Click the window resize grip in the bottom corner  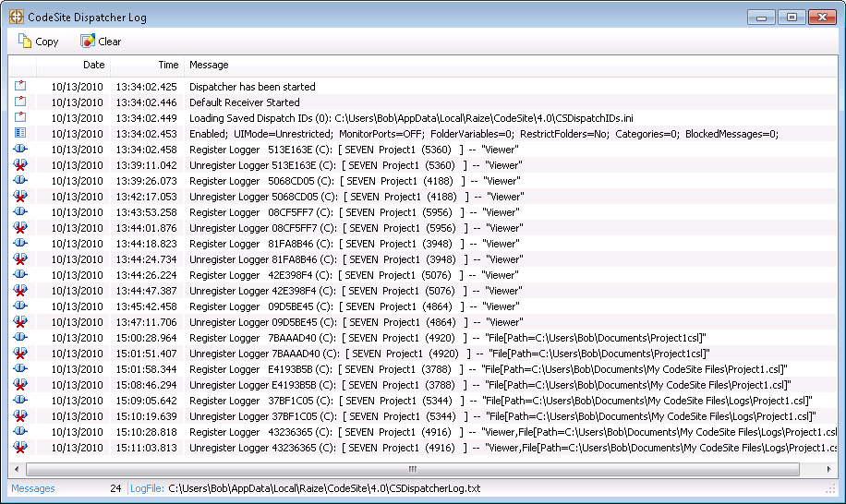(831, 489)
